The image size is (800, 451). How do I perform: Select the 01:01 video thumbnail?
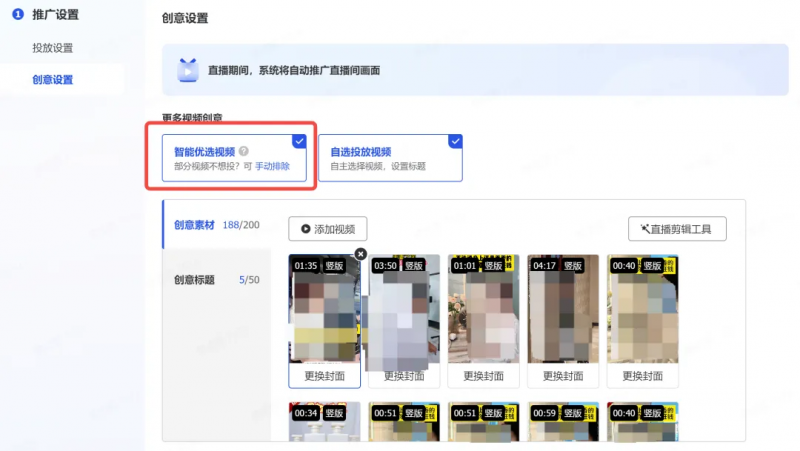coord(484,309)
